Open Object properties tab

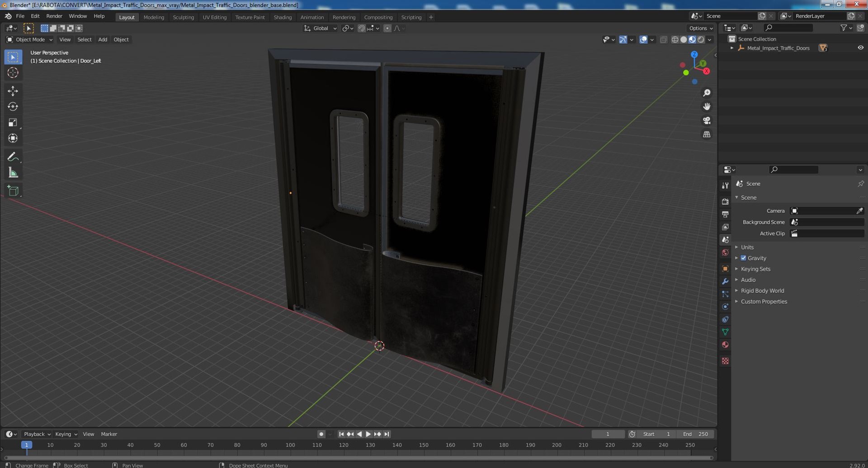coord(725,269)
